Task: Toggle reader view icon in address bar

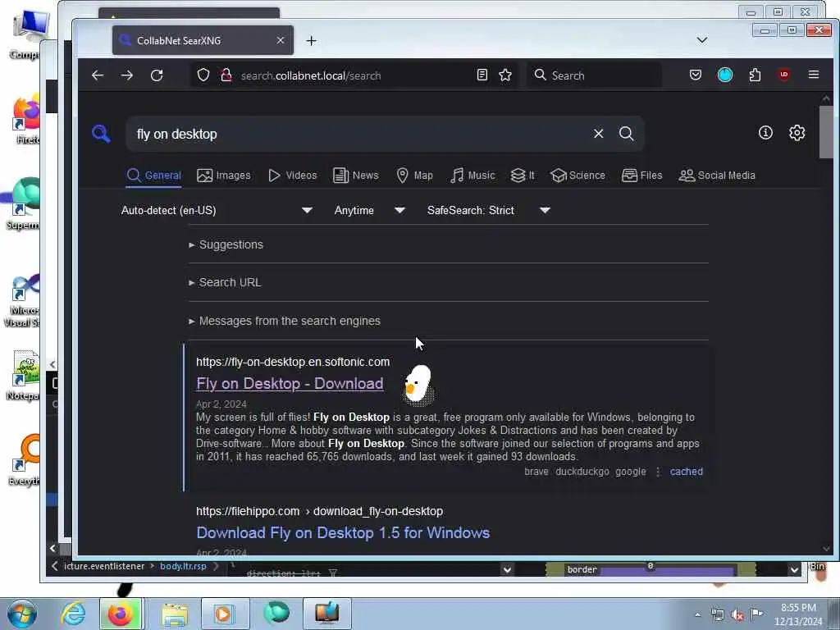Action: [482, 75]
